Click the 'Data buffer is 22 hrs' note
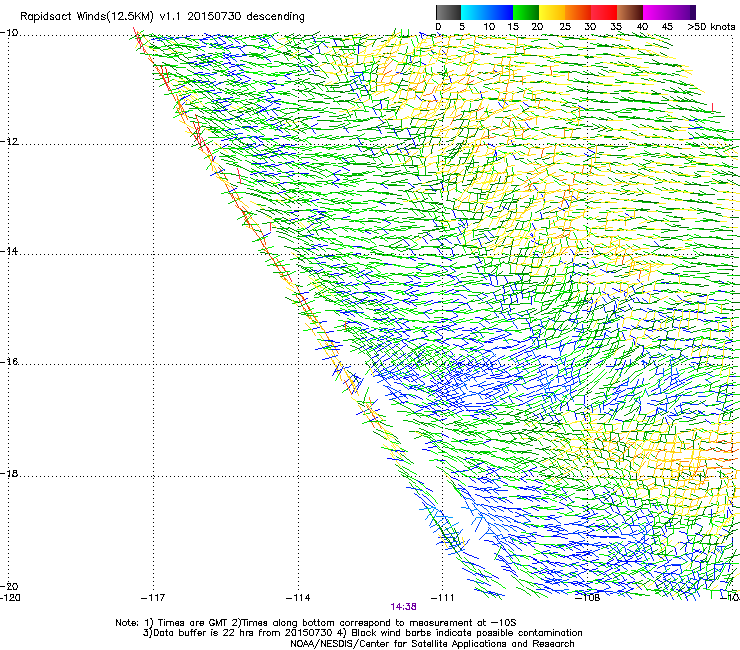Image resolution: width=740 pixels, height=650 pixels. coord(362,633)
